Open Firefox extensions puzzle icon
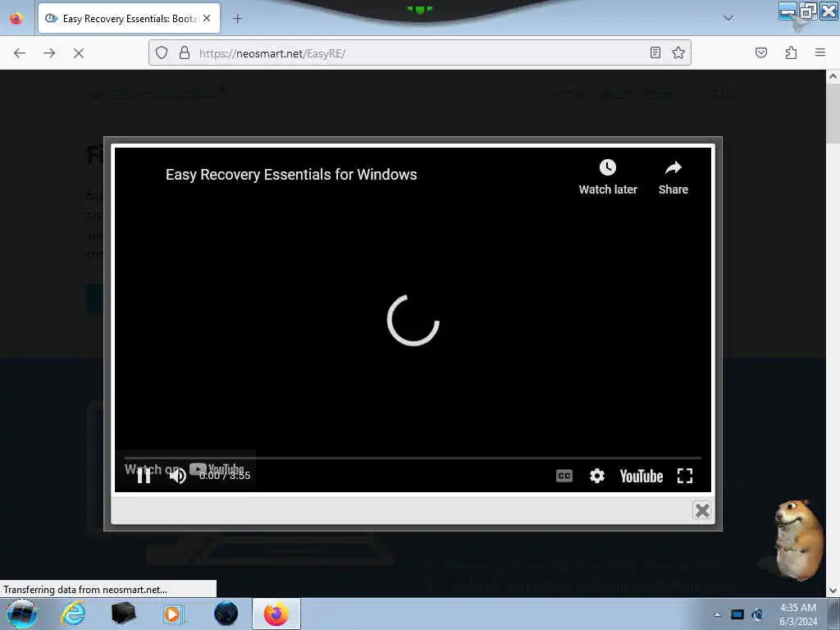Viewport: 840px width, 630px height. [791, 52]
